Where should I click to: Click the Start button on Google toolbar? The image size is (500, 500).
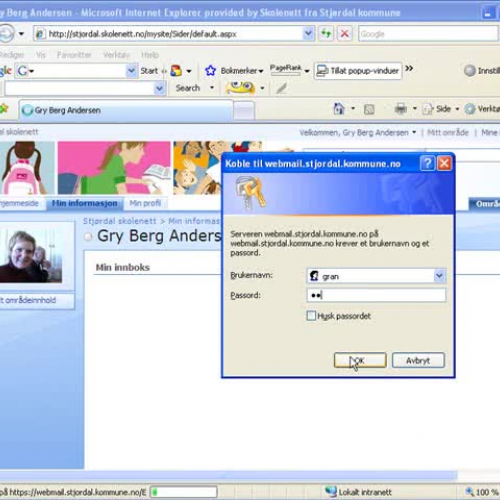(149, 71)
